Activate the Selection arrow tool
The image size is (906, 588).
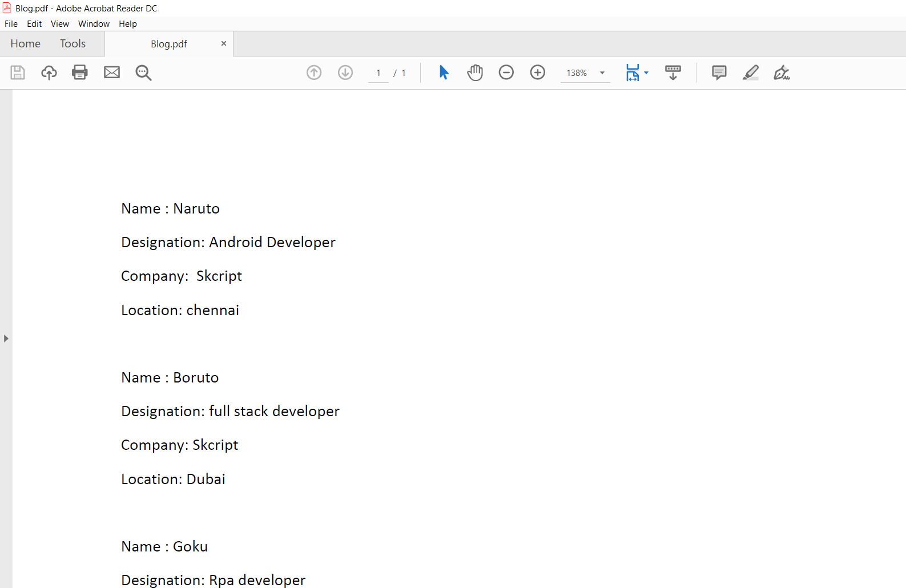[x=444, y=73]
